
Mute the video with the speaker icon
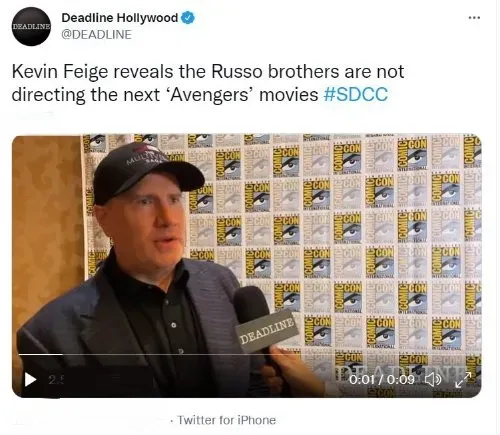[434, 379]
